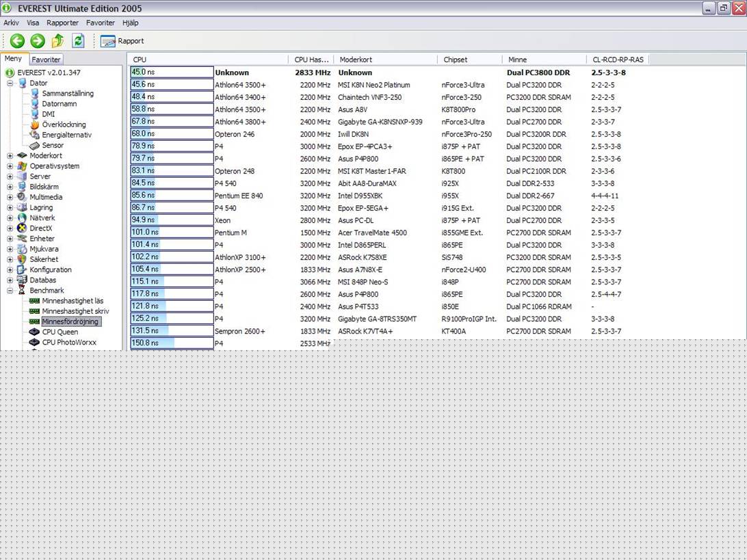This screenshot has width=747, height=560.
Task: Click the Databas icon
Action: [22, 280]
